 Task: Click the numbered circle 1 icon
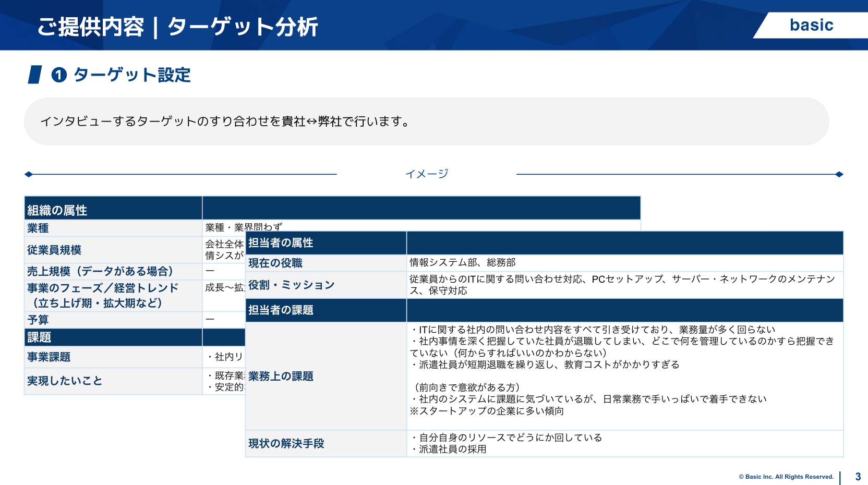pos(59,75)
